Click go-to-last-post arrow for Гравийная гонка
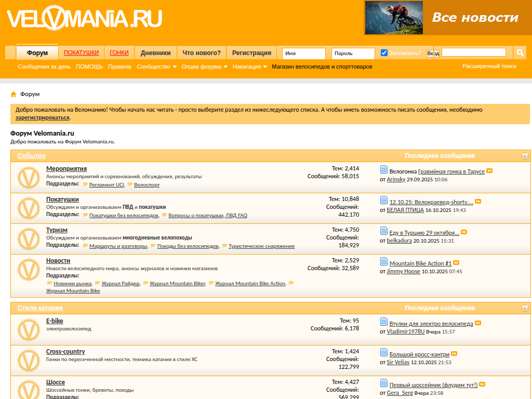This screenshot has height=399, width=532. click(489, 171)
